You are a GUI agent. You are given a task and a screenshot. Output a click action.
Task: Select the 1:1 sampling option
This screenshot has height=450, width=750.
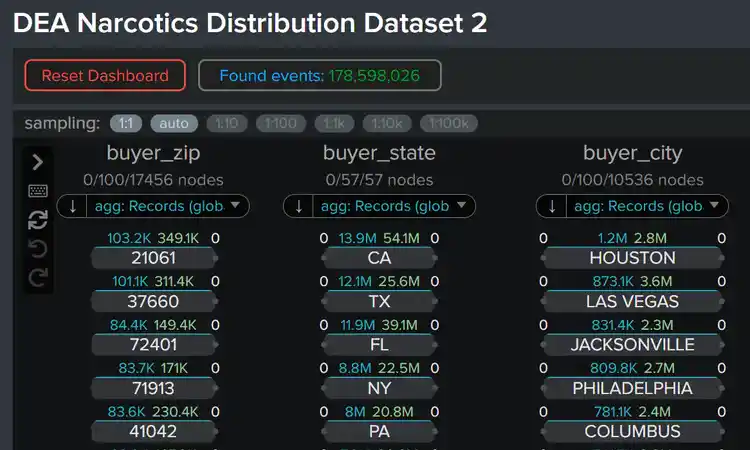coord(125,124)
